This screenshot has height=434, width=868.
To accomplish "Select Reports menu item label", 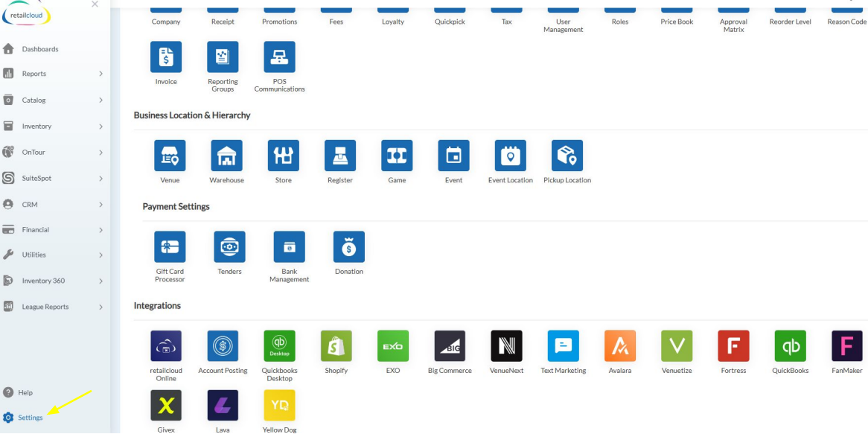I will [33, 74].
